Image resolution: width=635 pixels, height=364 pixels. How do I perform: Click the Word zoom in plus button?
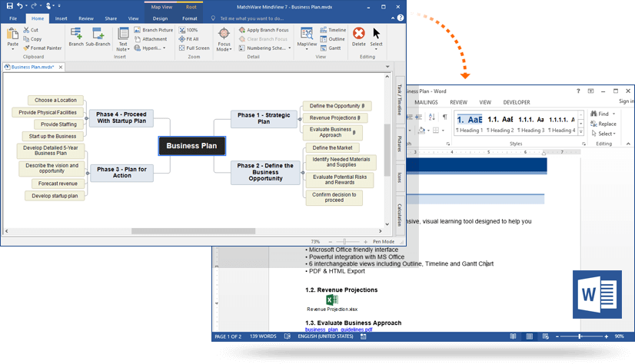pyautogui.click(x=607, y=336)
